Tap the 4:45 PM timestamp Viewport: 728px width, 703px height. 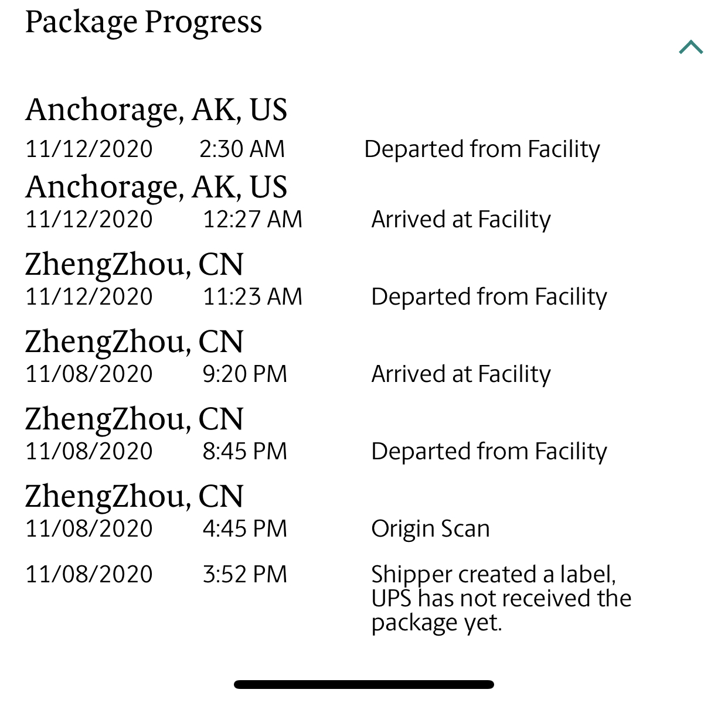(x=244, y=529)
